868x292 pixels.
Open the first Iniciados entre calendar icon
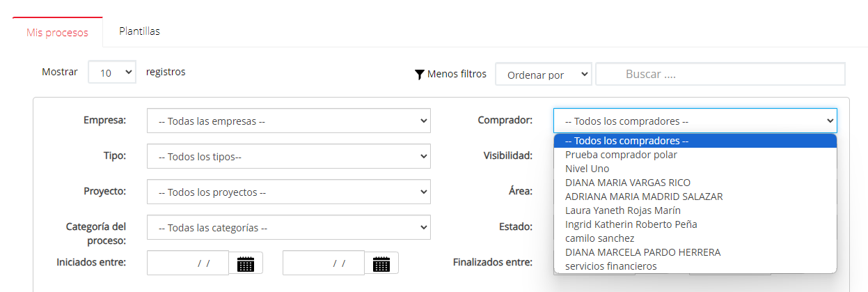[x=246, y=263]
